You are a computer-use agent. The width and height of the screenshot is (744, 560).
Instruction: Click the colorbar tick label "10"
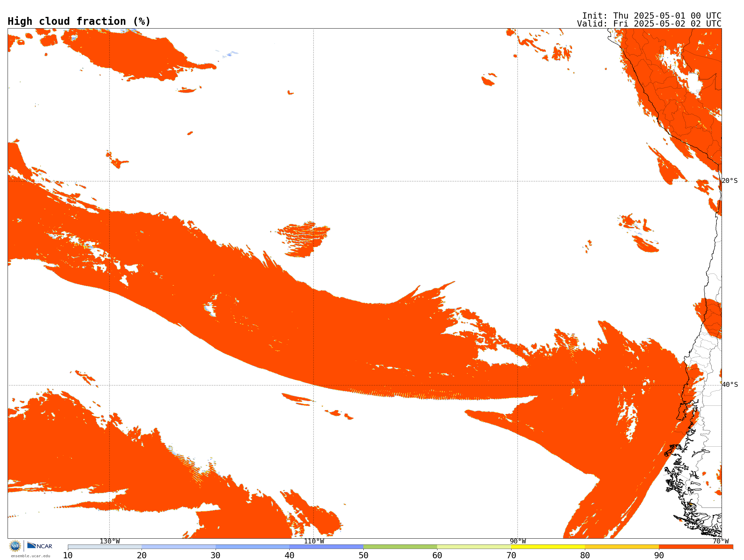click(68, 556)
